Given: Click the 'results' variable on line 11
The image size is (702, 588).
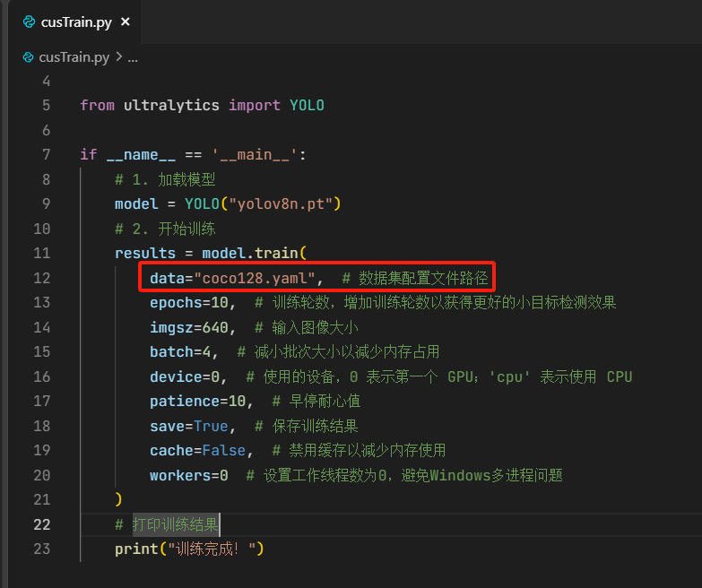Looking at the screenshot, I should pyautogui.click(x=145, y=254).
